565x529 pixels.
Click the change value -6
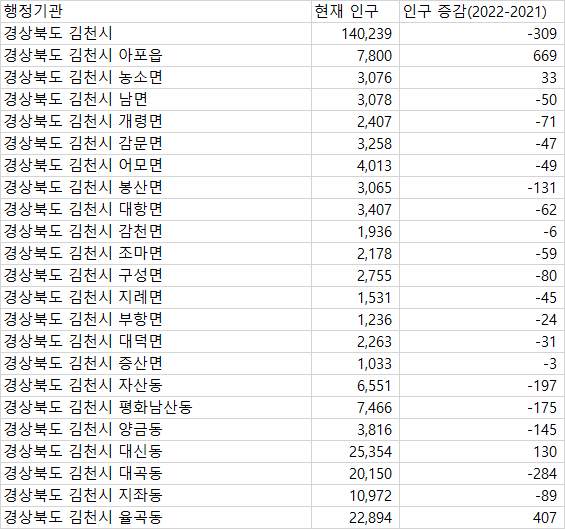click(550, 232)
